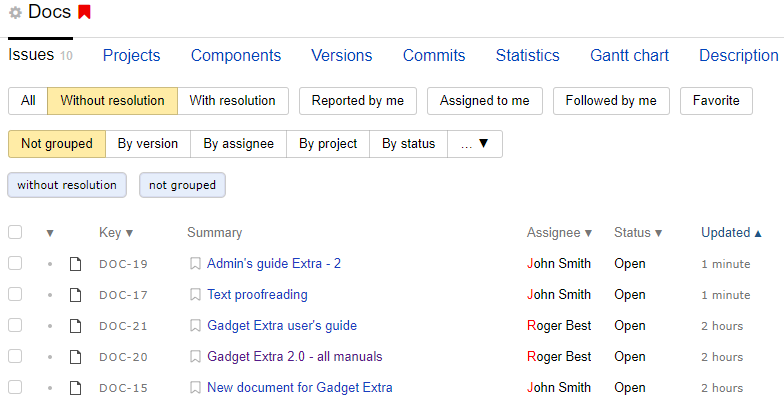This screenshot has height=402, width=784.
Task: Bookmark the Text proofreading issue
Action: [x=196, y=294]
